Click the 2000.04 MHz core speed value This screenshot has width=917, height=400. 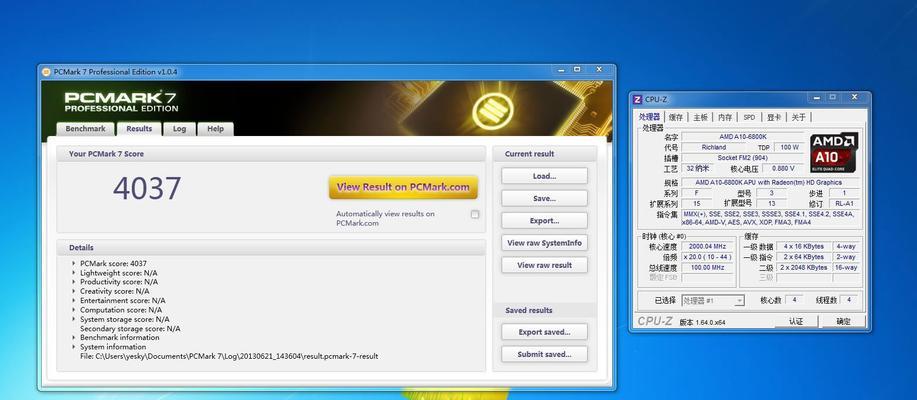706,247
